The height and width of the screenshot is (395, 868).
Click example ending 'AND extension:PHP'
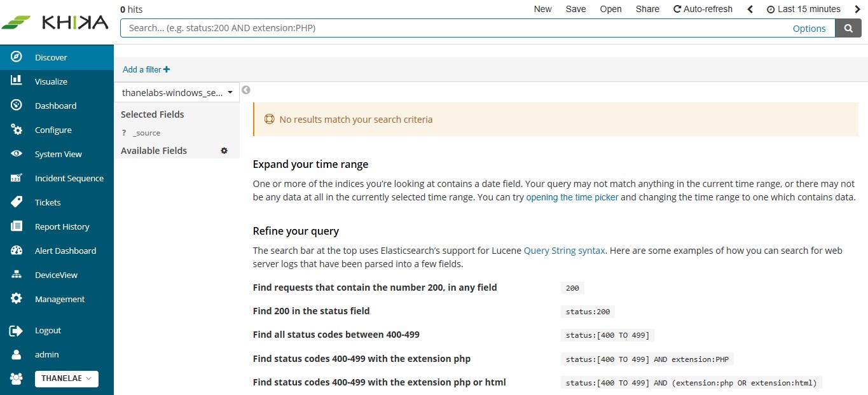(x=647, y=359)
